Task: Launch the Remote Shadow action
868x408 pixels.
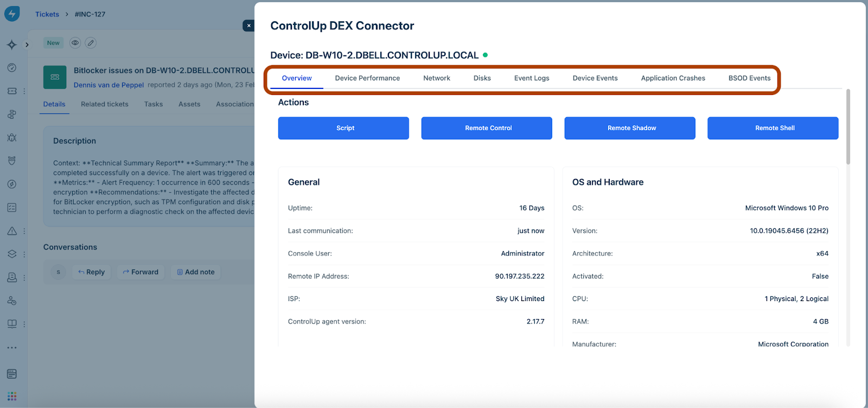Action: [630, 128]
